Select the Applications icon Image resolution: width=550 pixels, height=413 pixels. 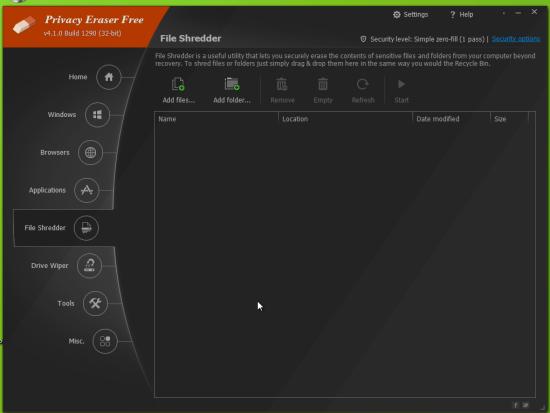[x=87, y=190]
